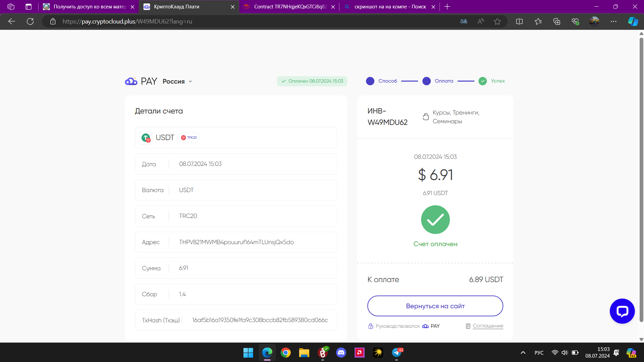The image size is (644, 362).
Task: Click the Сбор value 1.4
Action: coord(182,294)
